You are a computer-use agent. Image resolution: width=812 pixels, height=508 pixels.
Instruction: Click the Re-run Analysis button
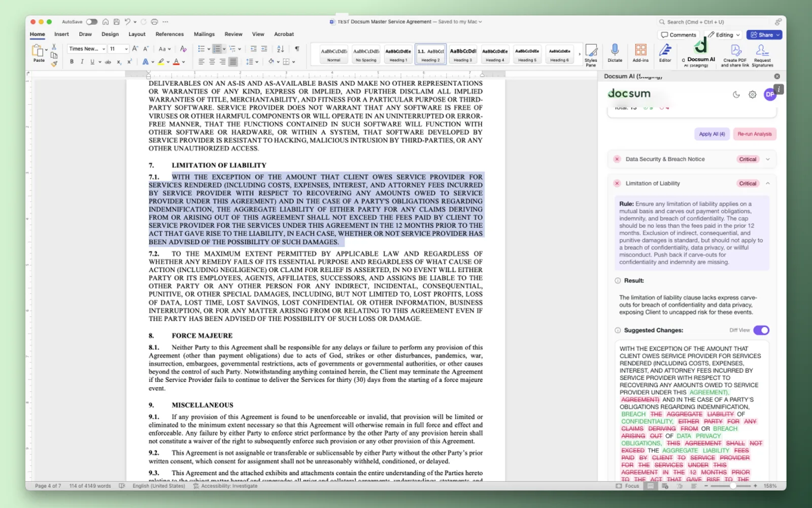pyautogui.click(x=755, y=134)
